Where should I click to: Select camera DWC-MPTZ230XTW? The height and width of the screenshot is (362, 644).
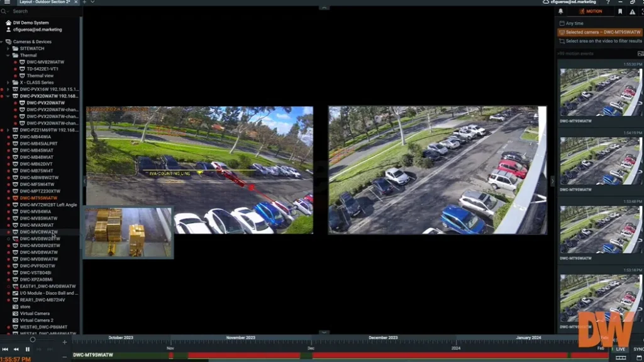pos(40,191)
